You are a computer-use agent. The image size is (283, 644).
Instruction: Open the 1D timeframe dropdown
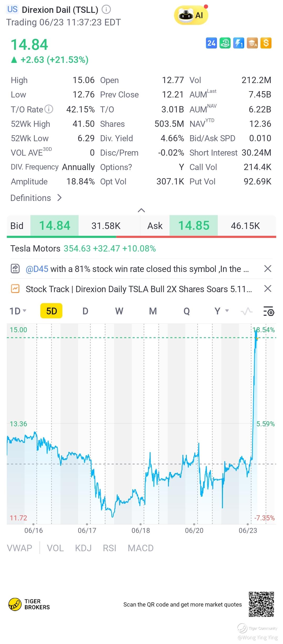(18, 311)
